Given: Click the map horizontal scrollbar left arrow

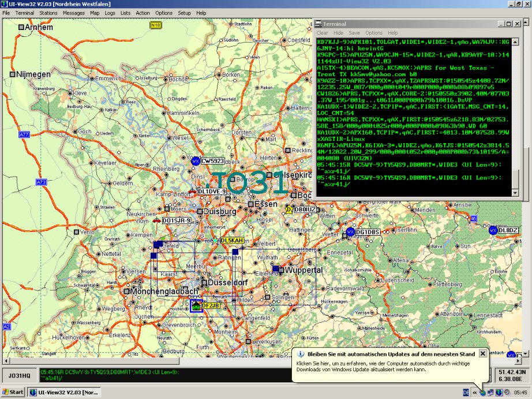Looking at the screenshot, I should [x=6, y=361].
